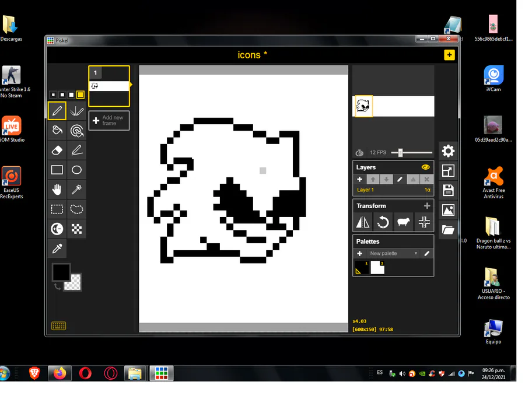Click the volume tray icon
The height and width of the screenshot is (420, 525).
point(402,373)
